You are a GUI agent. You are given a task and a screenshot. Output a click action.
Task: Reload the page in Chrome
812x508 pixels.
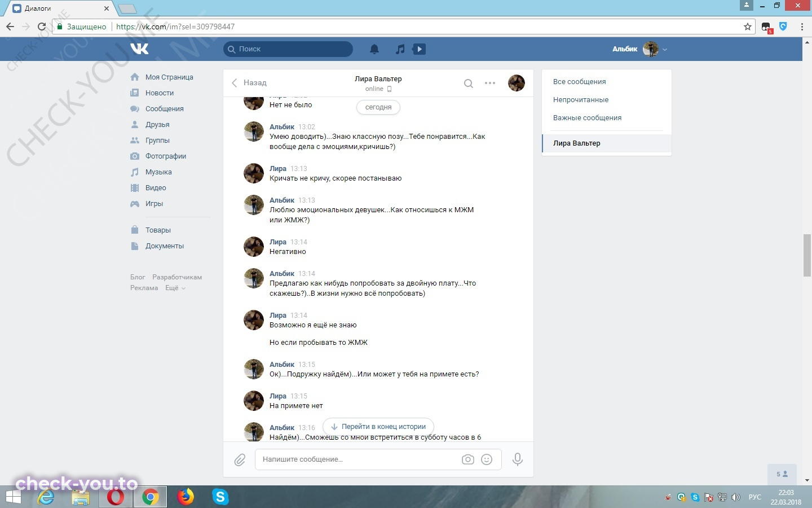point(41,27)
